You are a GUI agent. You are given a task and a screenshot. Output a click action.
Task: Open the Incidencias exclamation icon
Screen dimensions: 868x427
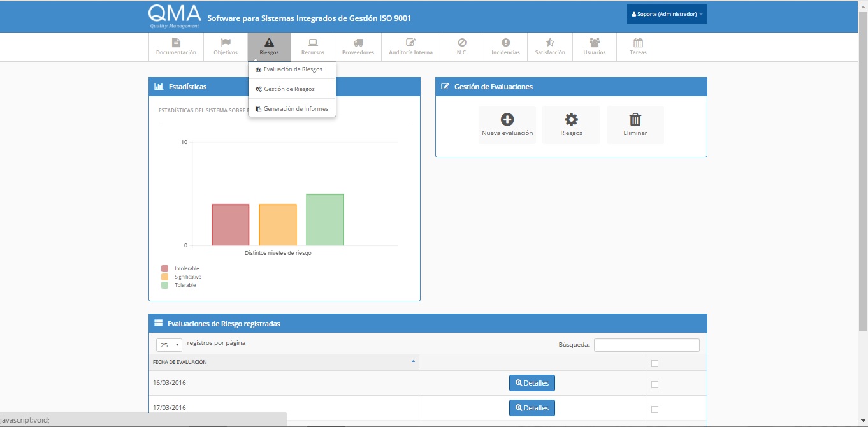pos(505,43)
